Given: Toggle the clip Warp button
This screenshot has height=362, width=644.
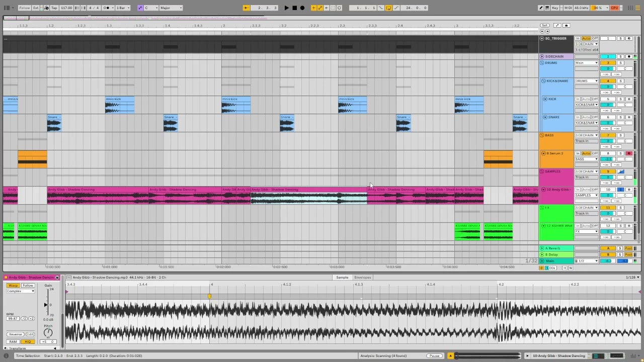Looking at the screenshot, I should click(13, 286).
